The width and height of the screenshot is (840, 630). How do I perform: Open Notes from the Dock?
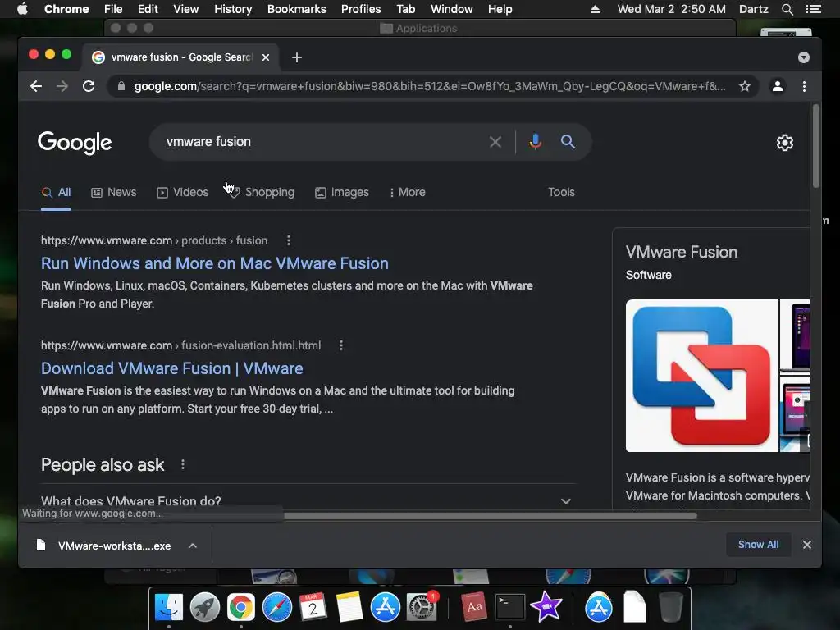click(x=349, y=607)
